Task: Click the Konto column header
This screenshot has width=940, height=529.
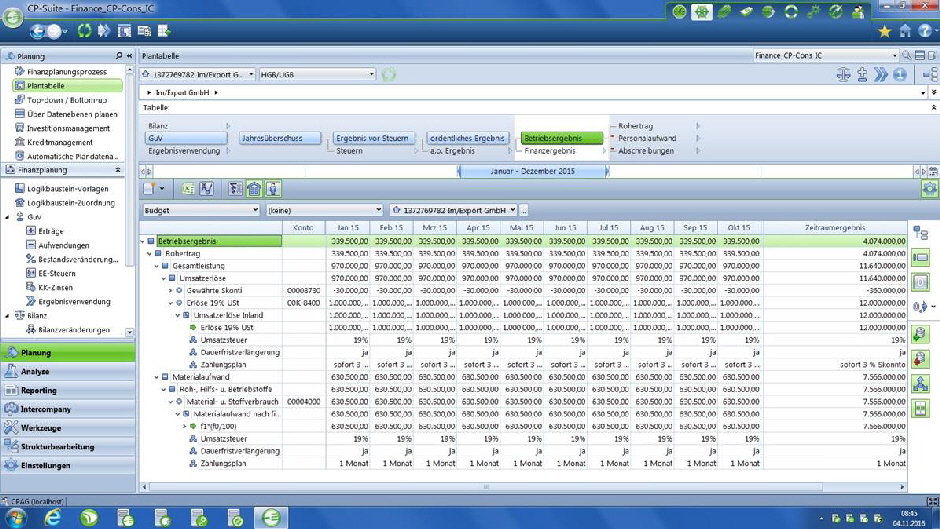Action: 303,228
